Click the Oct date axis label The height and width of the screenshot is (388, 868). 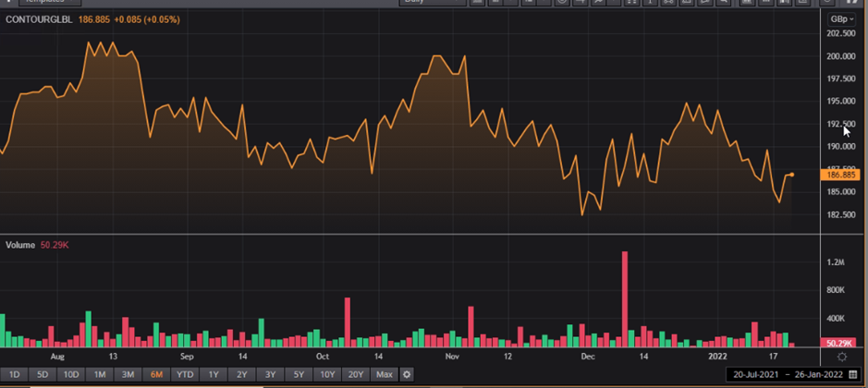point(323,357)
